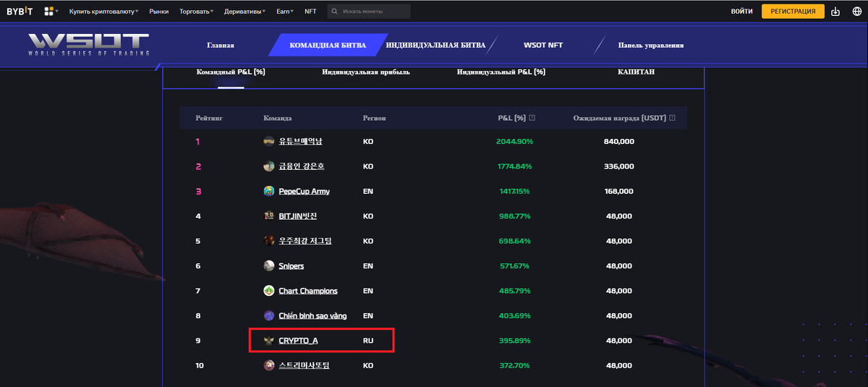Click the 336,000 reward value

618,166
